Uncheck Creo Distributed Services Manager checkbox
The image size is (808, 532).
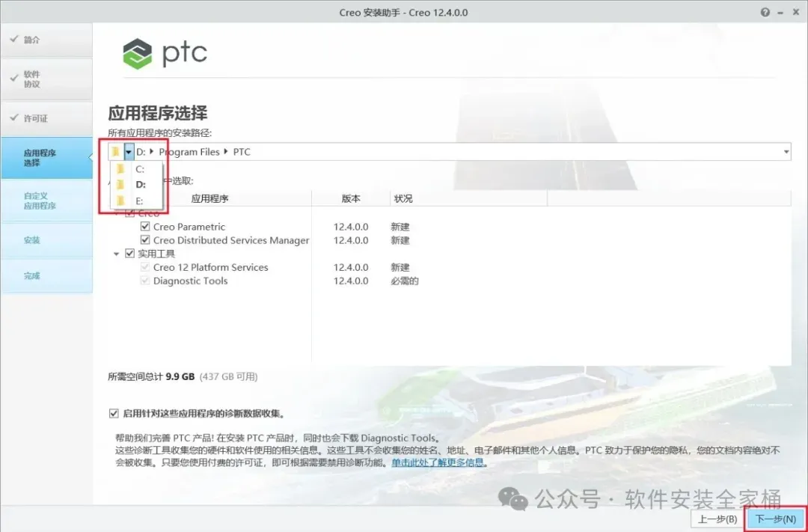point(145,239)
